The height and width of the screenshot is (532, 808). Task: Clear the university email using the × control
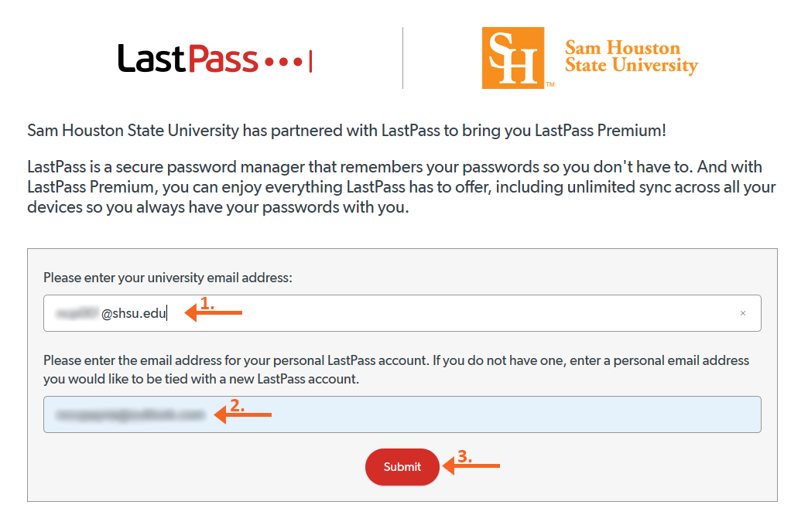pyautogui.click(x=743, y=312)
